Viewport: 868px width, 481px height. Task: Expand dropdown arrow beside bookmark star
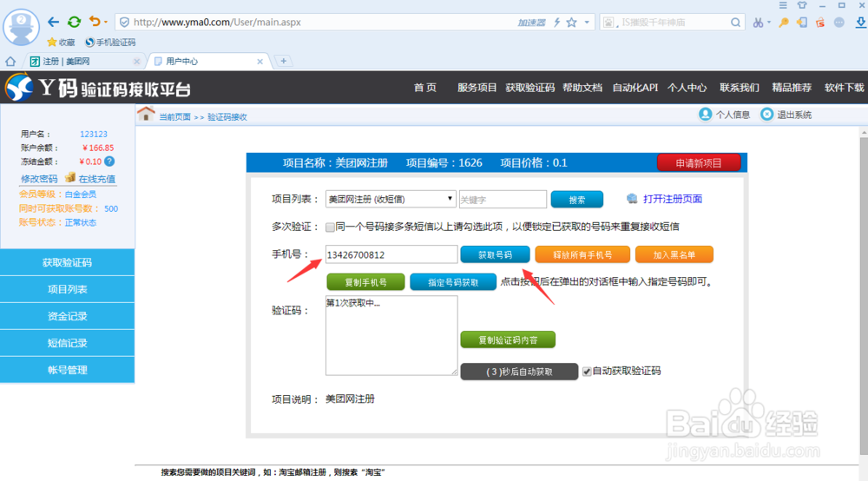pos(587,23)
